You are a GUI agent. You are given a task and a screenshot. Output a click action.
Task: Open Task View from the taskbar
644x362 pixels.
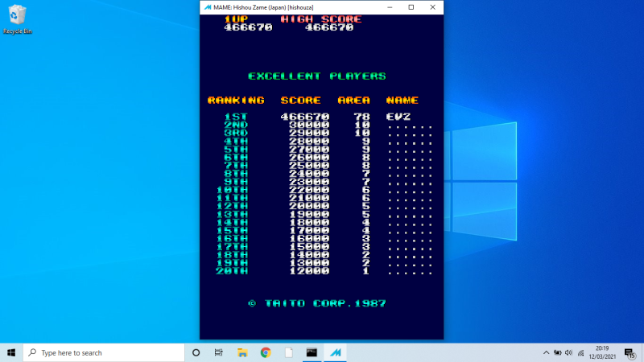tap(218, 352)
